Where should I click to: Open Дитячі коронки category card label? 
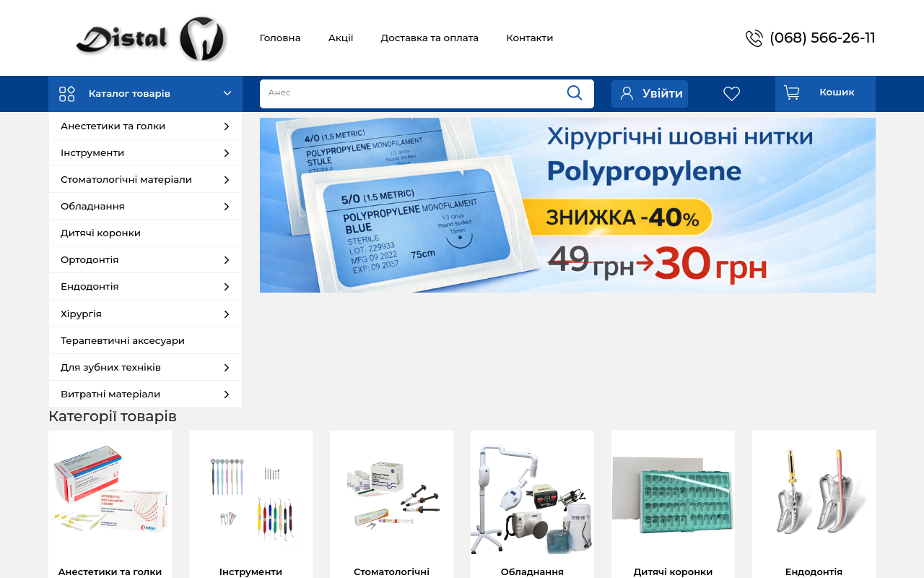[673, 571]
